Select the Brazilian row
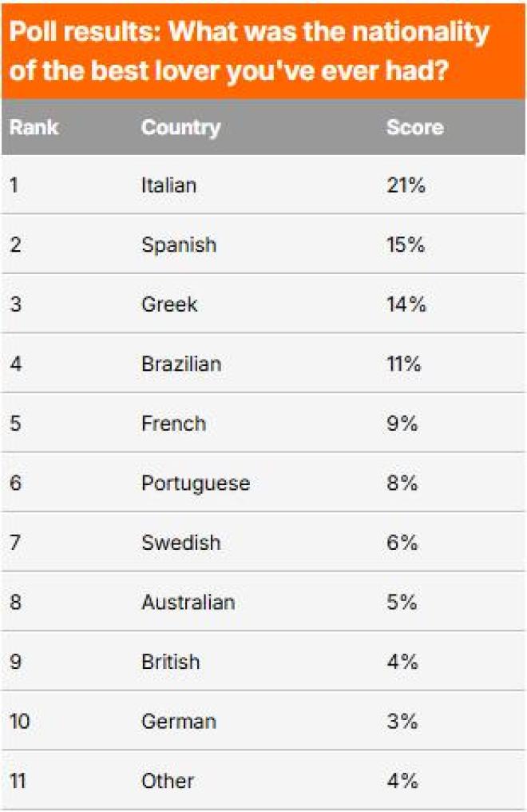The width and height of the screenshot is (527, 812). (x=263, y=364)
